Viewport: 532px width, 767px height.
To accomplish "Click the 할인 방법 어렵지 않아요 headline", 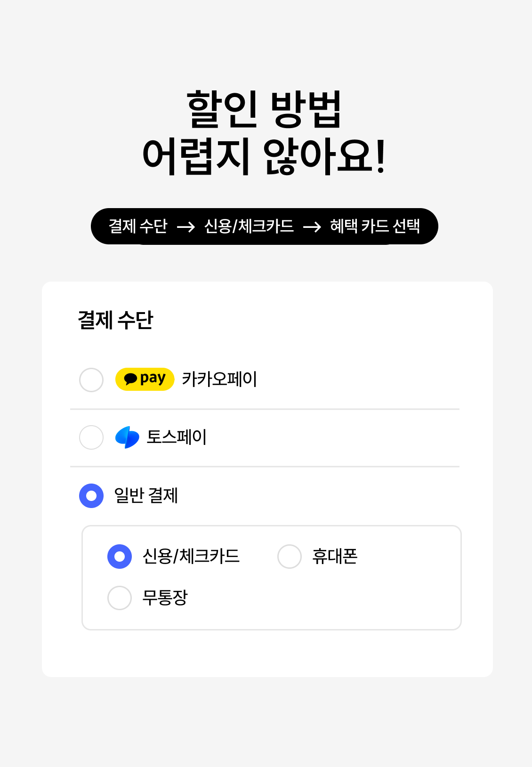I will point(265,133).
